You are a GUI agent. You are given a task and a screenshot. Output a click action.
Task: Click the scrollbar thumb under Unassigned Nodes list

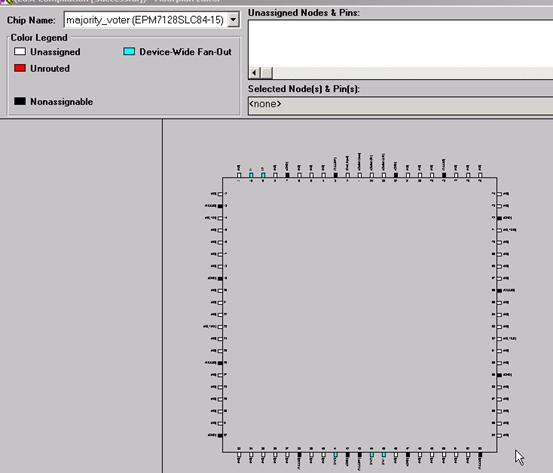click(267, 73)
